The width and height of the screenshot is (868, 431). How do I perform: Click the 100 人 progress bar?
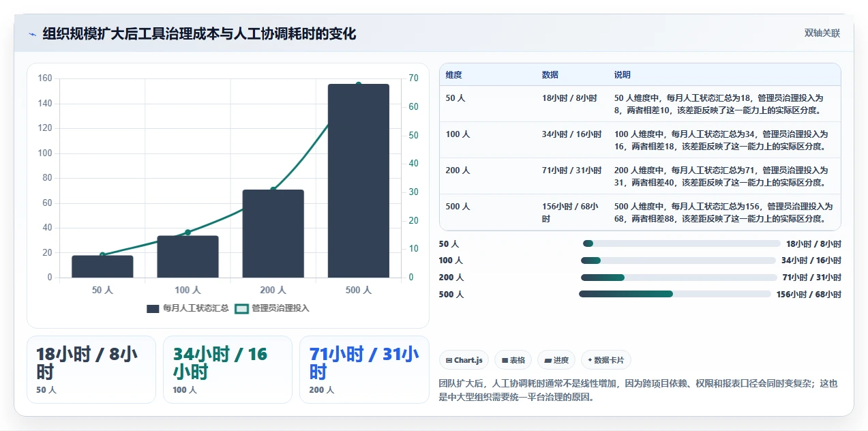pos(678,261)
